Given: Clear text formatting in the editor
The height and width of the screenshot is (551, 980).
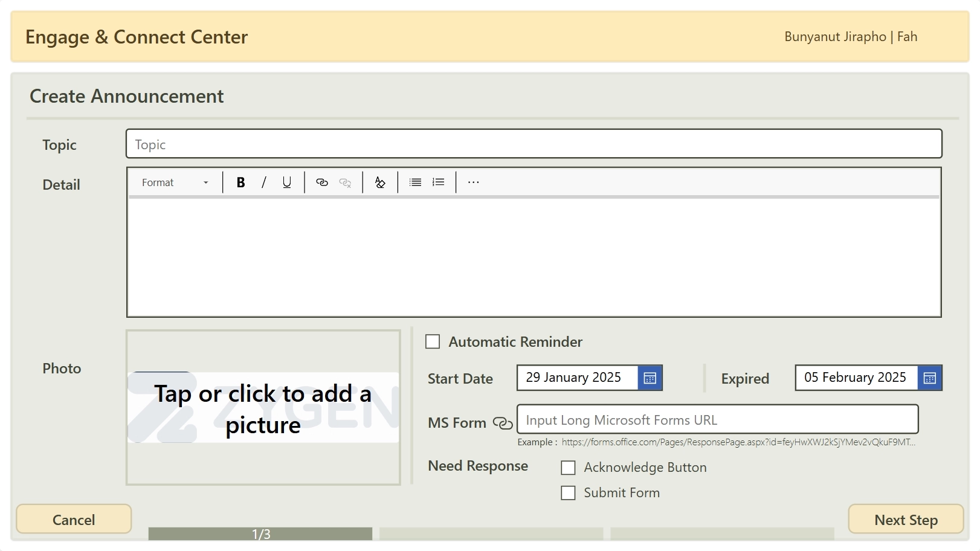Looking at the screenshot, I should pos(380,182).
